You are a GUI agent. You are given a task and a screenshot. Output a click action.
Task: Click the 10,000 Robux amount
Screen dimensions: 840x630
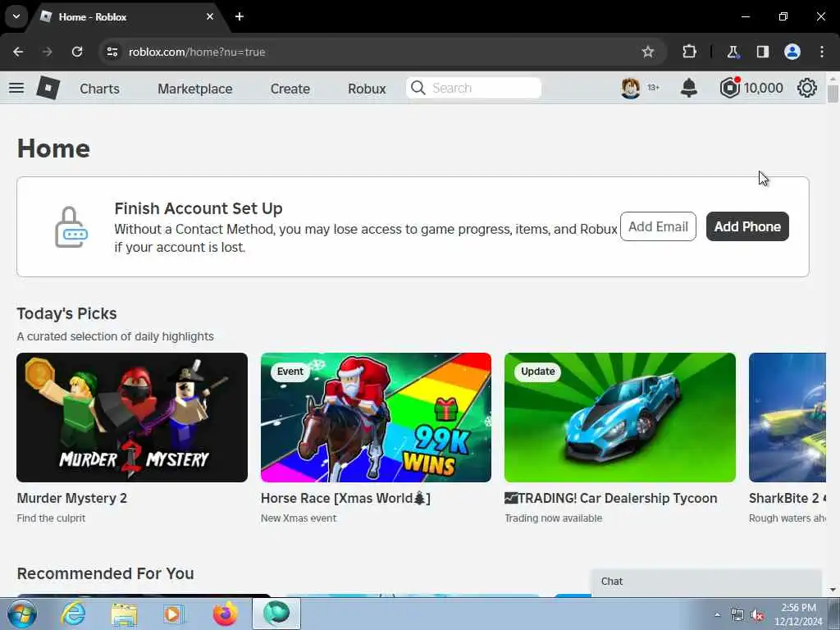pyautogui.click(x=764, y=88)
